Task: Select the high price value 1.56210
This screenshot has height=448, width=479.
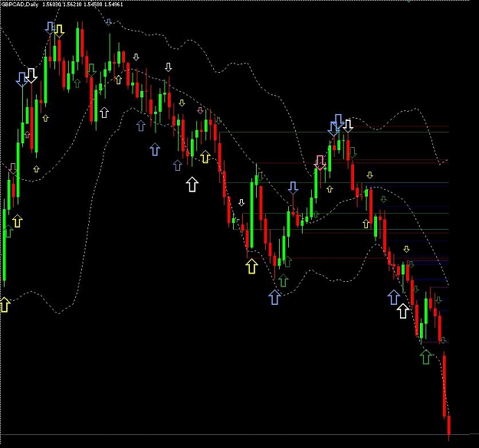Action: [72, 5]
